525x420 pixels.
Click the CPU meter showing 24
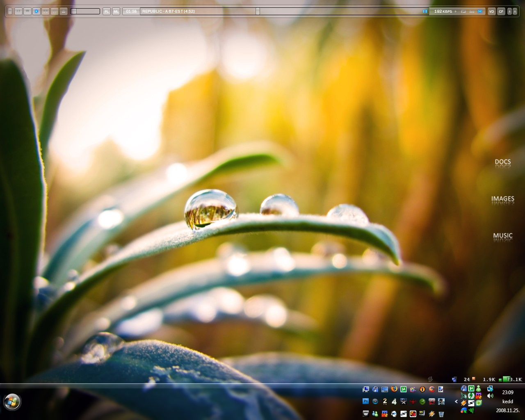(467, 379)
